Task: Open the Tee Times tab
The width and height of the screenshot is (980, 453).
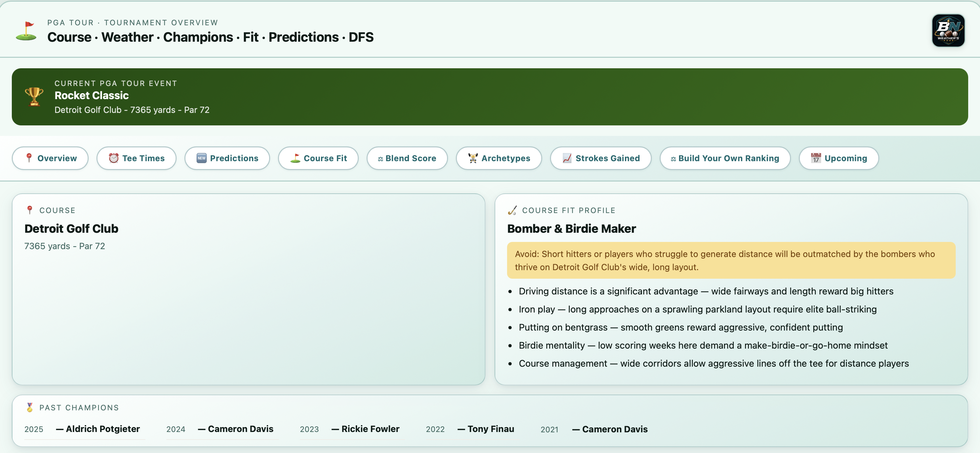Action: pos(137,158)
